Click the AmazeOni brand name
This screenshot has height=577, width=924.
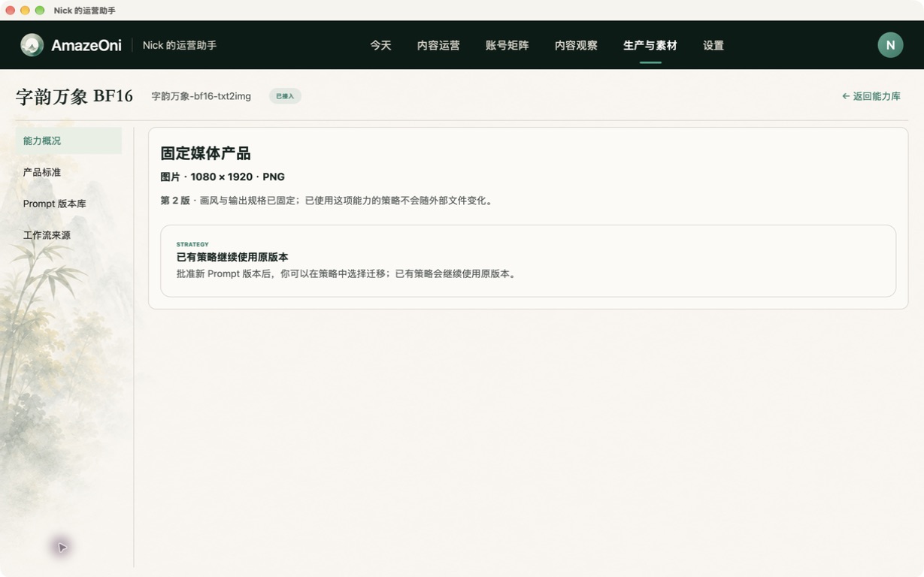pos(86,45)
